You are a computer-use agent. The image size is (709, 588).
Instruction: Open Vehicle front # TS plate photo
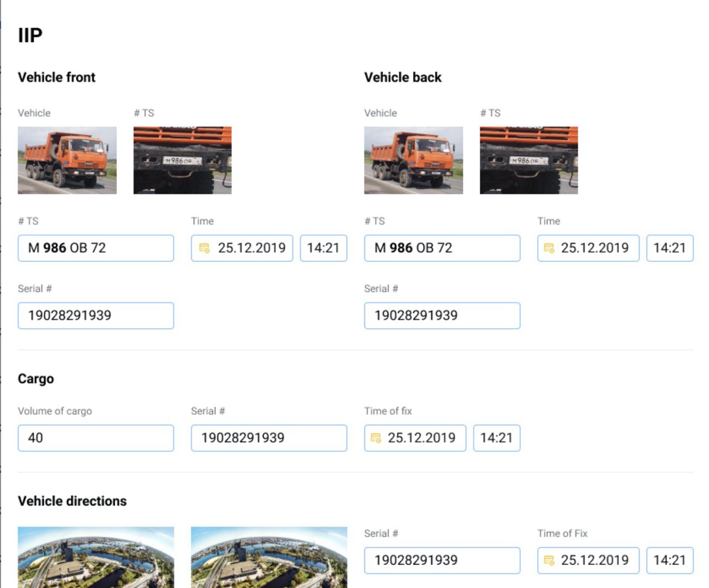pyautogui.click(x=182, y=160)
